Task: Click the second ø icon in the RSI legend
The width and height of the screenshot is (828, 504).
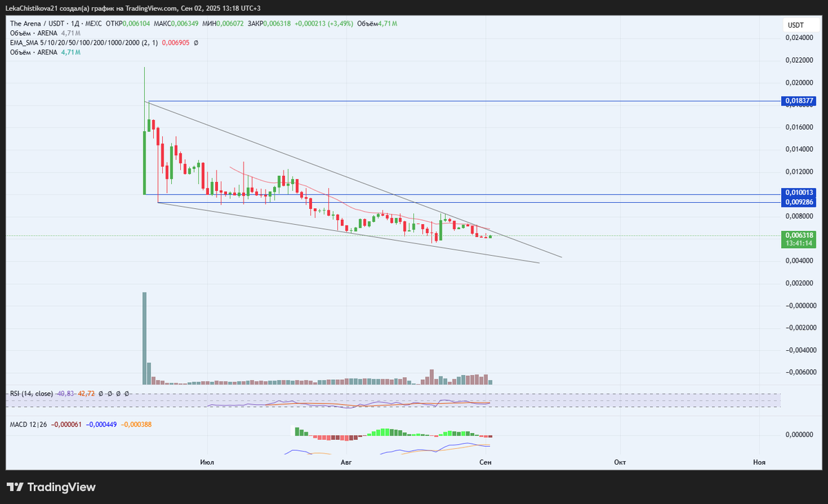Action: pyautogui.click(x=109, y=393)
